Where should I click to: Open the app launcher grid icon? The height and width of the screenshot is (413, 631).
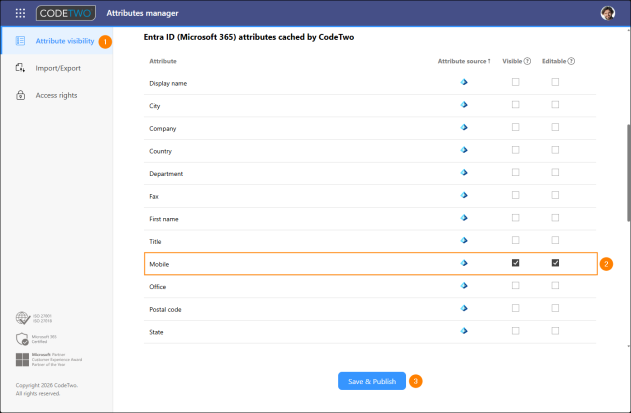(x=20, y=13)
